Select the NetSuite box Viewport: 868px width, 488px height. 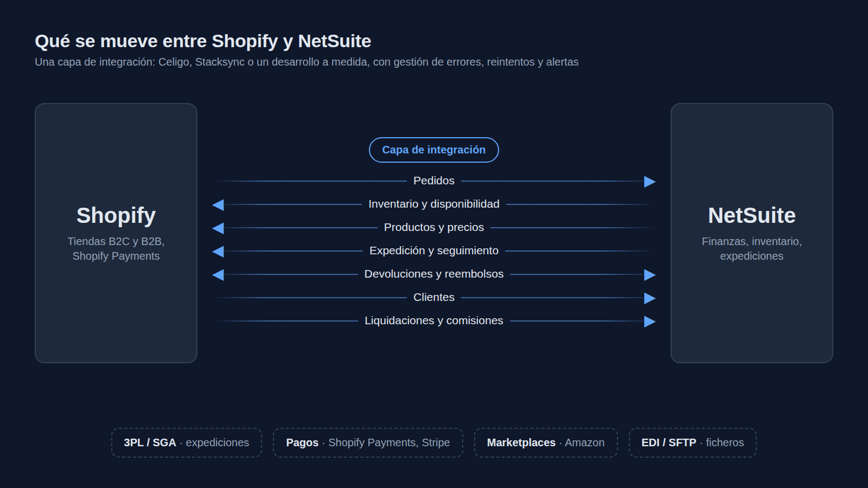tap(752, 233)
